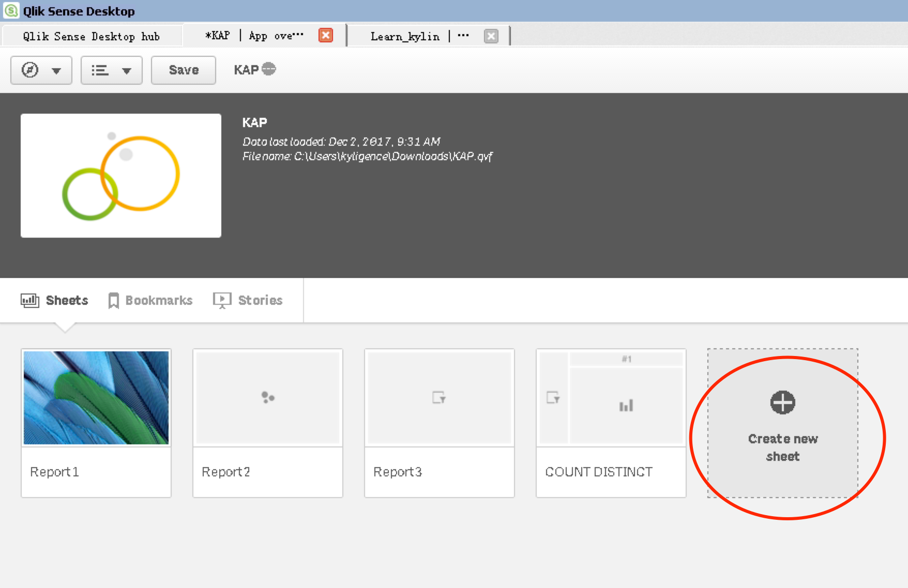Click the plus icon to create sheet
The width and height of the screenshot is (908, 588).
[782, 403]
